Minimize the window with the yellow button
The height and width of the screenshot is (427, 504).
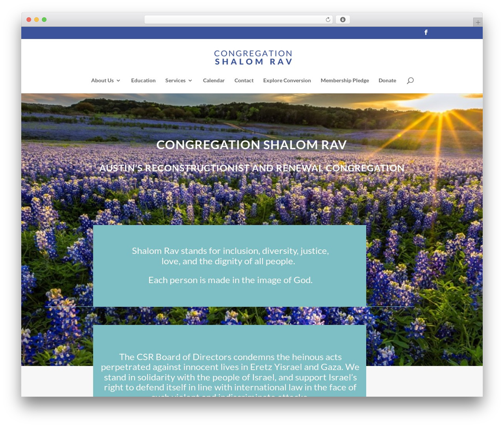37,20
